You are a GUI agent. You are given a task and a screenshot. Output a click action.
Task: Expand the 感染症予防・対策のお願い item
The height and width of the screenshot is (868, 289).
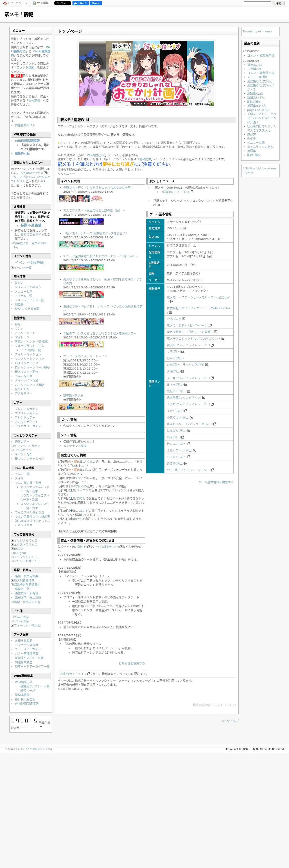pos(12,243)
